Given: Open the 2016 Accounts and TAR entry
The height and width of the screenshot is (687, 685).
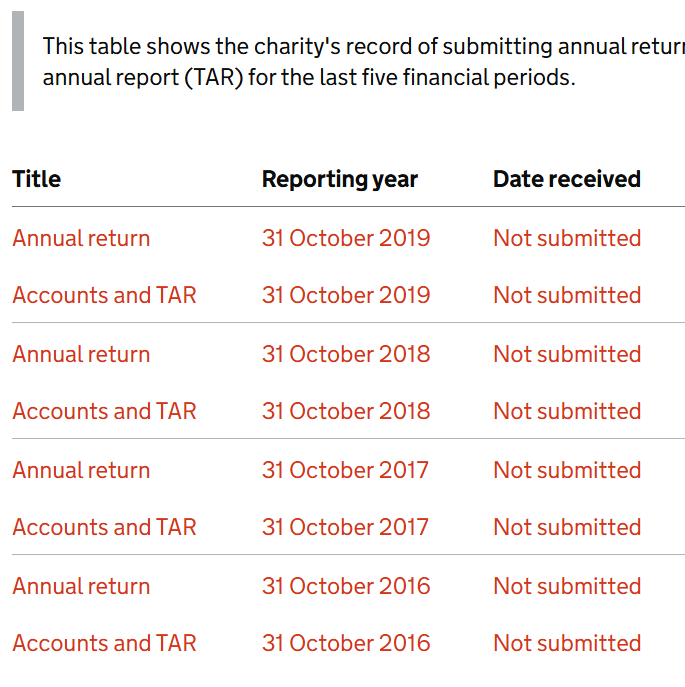Looking at the screenshot, I should coord(104,643).
